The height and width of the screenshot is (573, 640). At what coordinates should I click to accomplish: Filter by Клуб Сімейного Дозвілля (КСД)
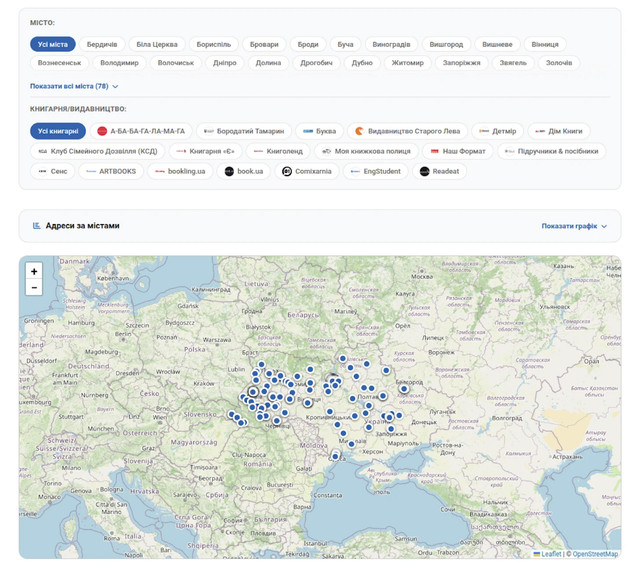coord(98,151)
